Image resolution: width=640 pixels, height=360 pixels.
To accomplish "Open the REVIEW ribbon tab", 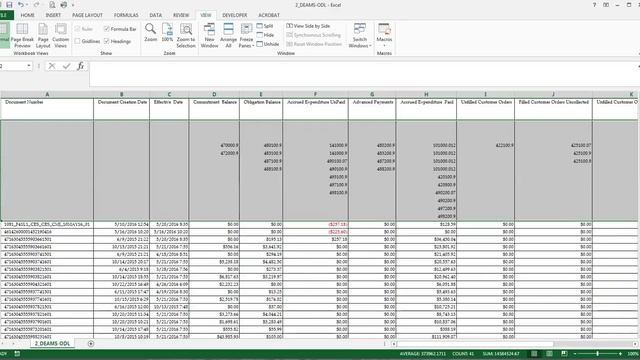I will 181,15.
